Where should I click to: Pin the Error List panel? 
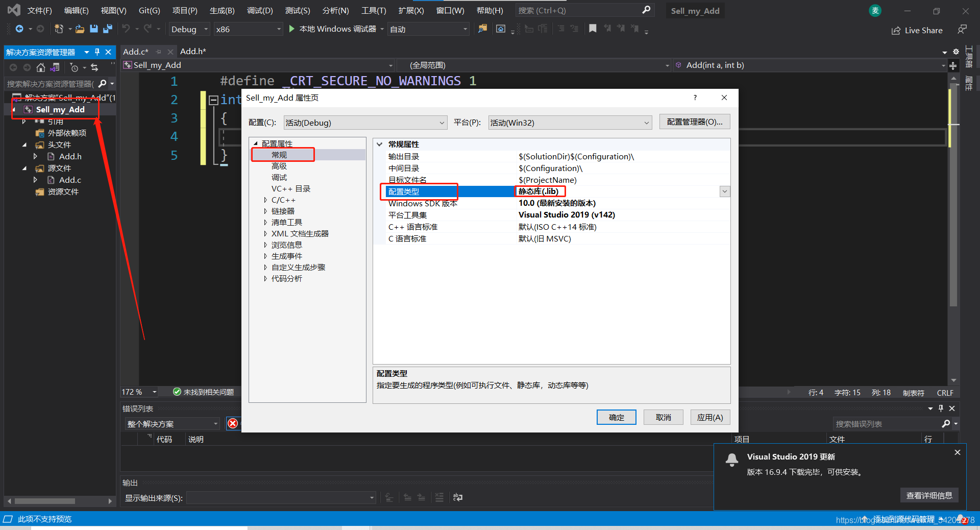pos(941,408)
